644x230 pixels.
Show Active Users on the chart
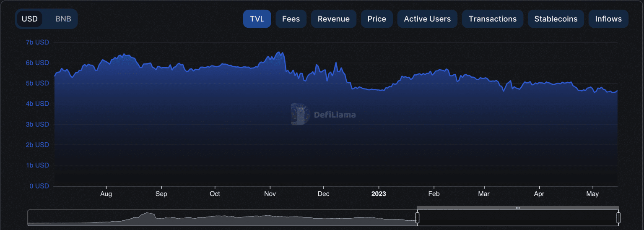point(427,19)
